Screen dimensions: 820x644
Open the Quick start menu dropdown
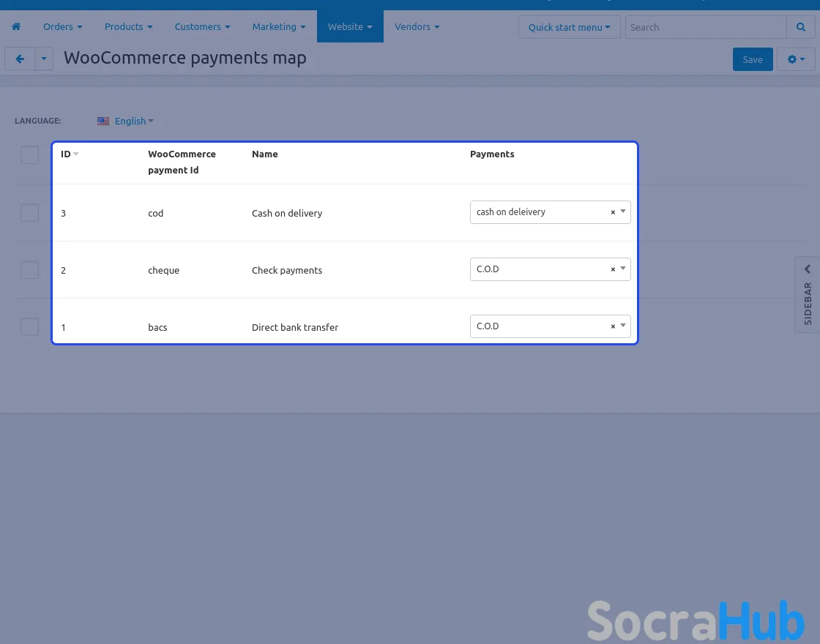pos(569,27)
